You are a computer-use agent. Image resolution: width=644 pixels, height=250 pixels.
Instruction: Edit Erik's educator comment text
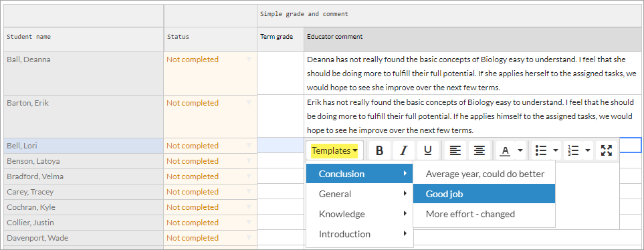[x=472, y=116]
